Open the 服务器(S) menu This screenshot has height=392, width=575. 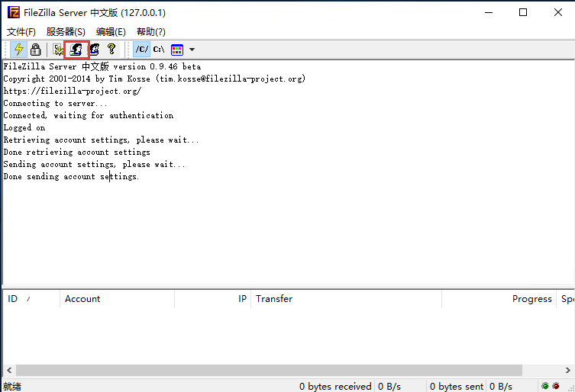(x=66, y=32)
